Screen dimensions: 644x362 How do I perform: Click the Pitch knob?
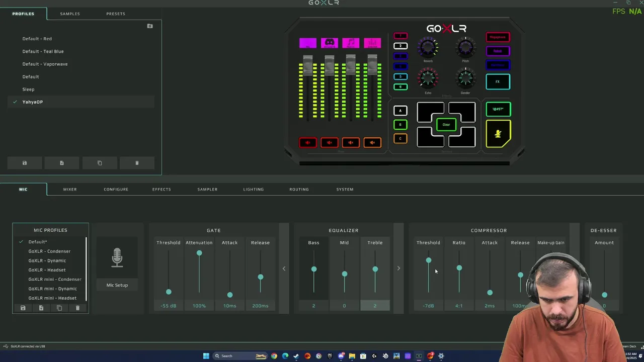point(465,48)
